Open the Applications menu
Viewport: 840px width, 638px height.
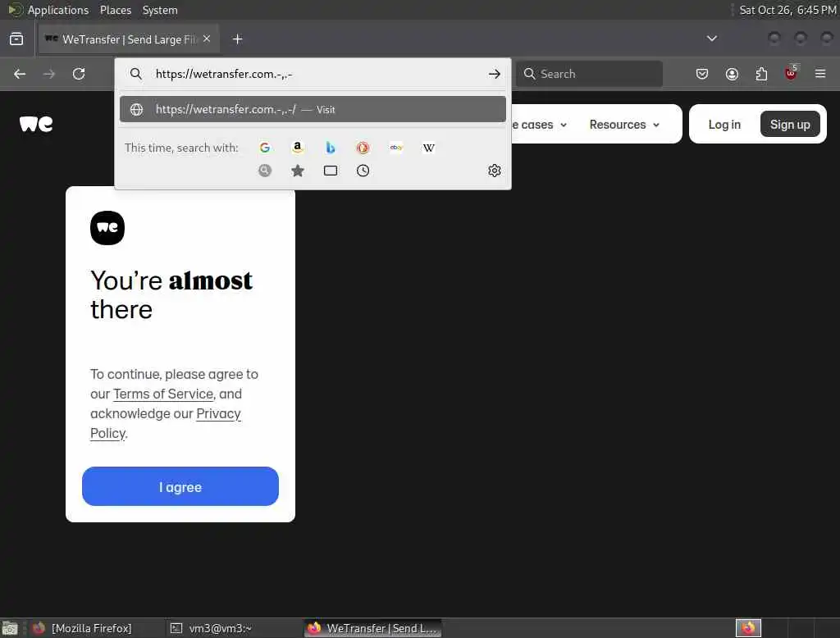click(x=58, y=10)
